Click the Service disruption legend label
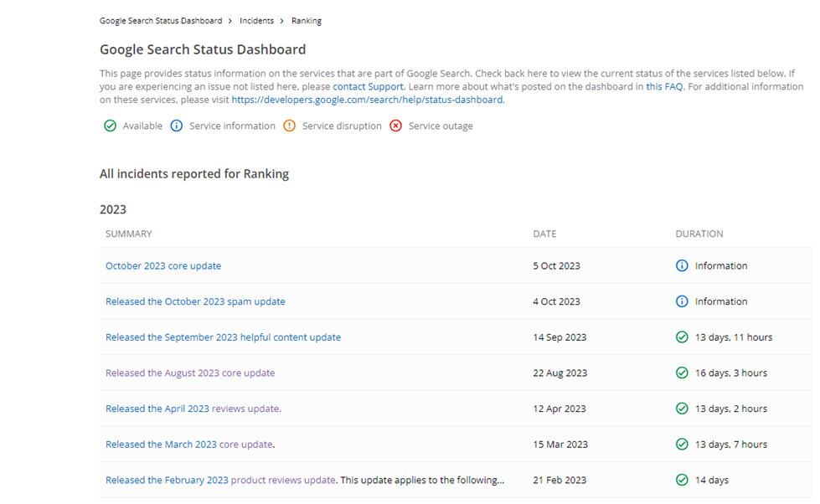This screenshot has width=820, height=504. pyautogui.click(x=342, y=126)
